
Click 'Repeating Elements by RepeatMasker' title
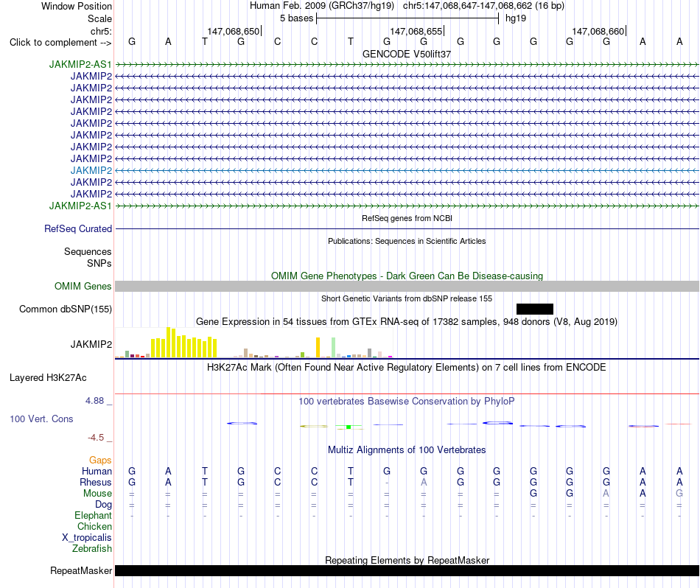click(407, 560)
